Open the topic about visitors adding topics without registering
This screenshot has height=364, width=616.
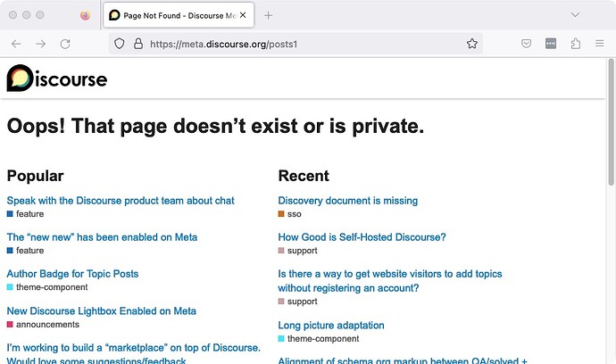390,281
